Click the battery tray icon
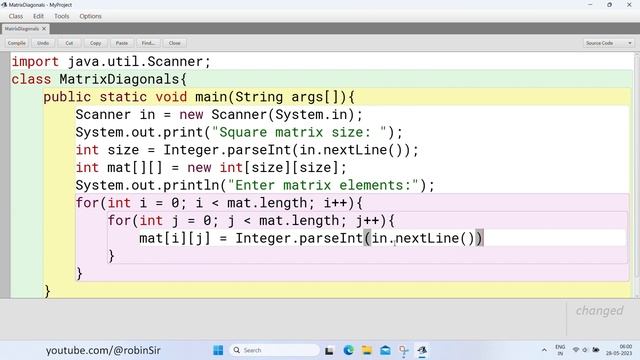 coord(596,350)
